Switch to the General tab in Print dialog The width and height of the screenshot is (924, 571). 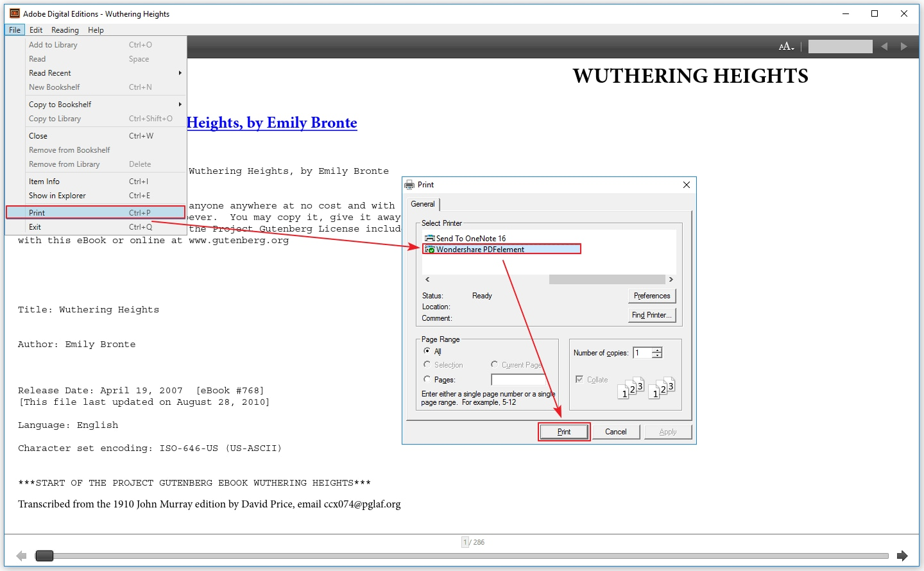423,204
